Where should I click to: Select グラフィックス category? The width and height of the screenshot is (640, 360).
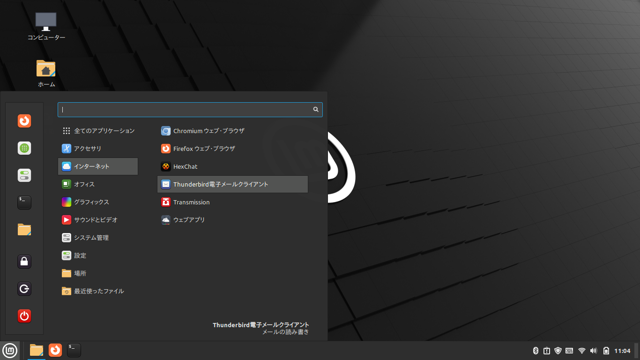click(98, 202)
